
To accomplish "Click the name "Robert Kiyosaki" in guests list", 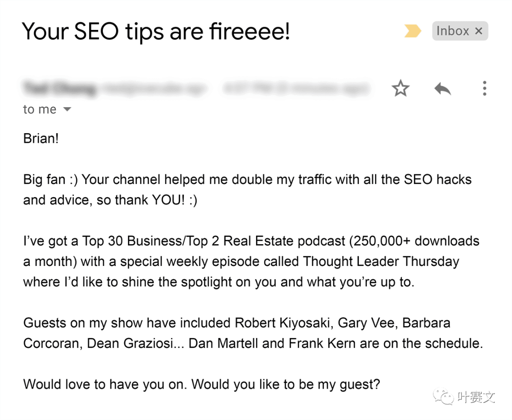I will [282, 323].
